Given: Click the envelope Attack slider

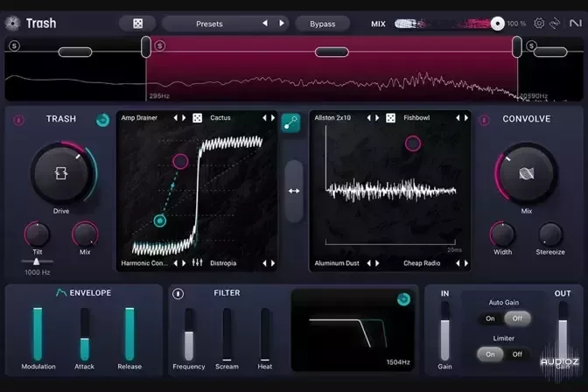Looking at the screenshot, I should pyautogui.click(x=85, y=334).
